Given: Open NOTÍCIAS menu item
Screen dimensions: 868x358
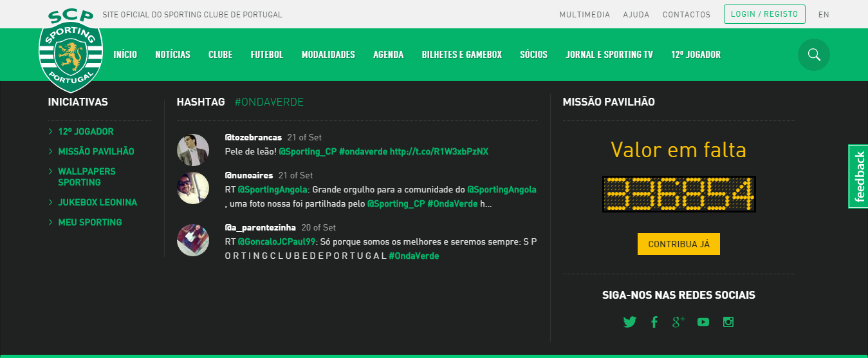Looking at the screenshot, I should [x=173, y=55].
